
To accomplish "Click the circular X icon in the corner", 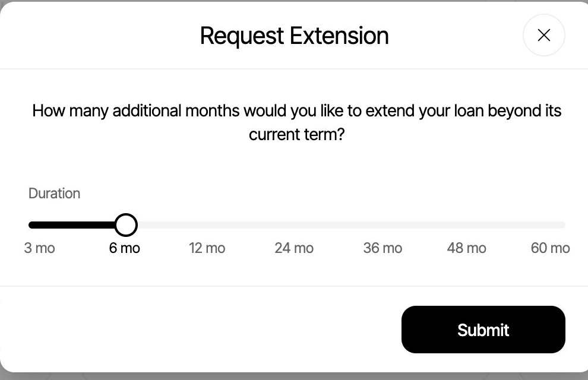I will [543, 35].
